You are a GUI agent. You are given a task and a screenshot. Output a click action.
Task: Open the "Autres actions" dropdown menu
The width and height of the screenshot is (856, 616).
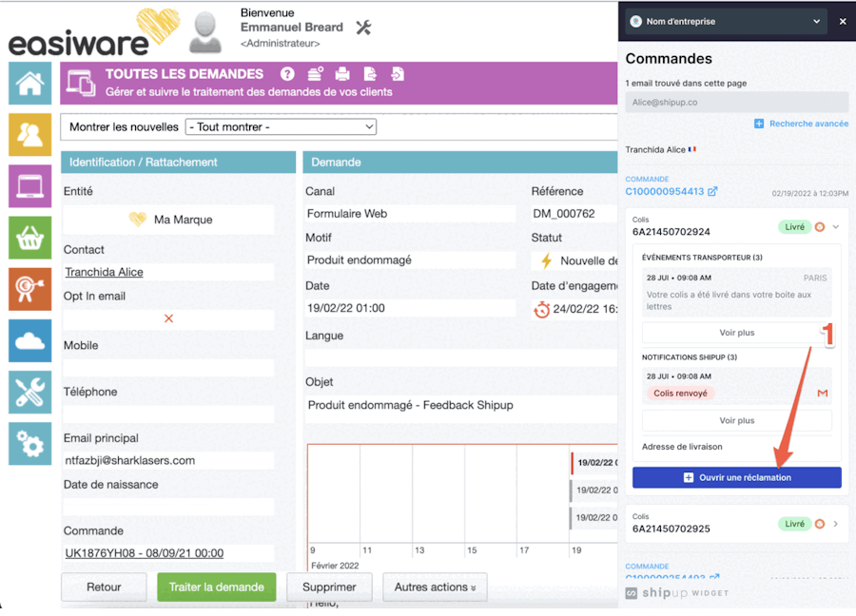(x=435, y=587)
